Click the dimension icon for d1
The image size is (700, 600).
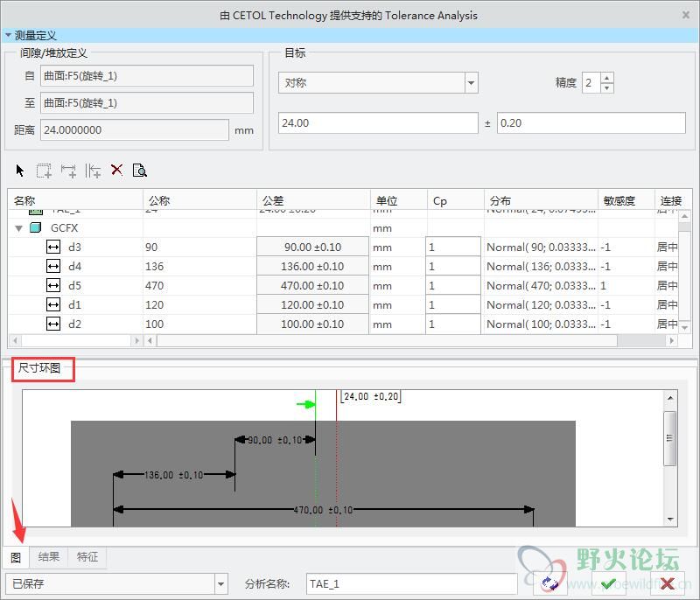point(53,304)
